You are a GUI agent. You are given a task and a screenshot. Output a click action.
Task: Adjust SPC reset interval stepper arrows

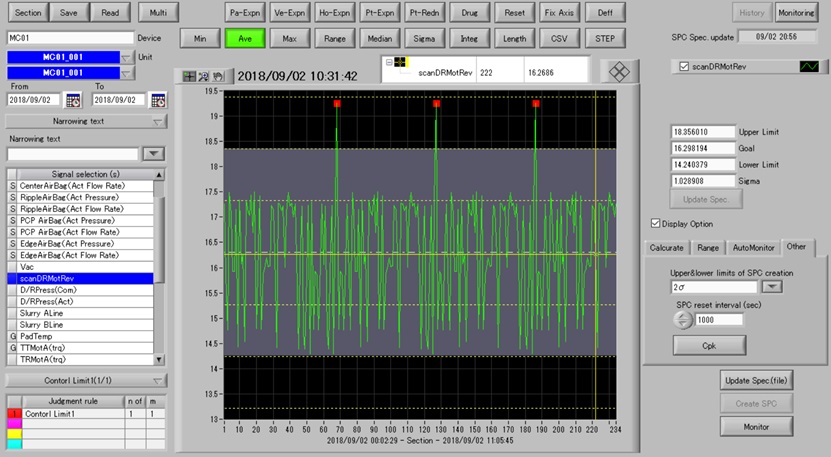tap(683, 320)
